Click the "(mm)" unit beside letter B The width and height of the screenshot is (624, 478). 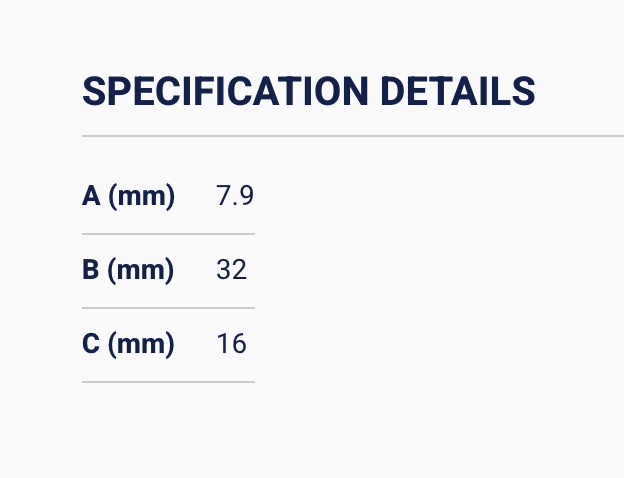point(141,270)
